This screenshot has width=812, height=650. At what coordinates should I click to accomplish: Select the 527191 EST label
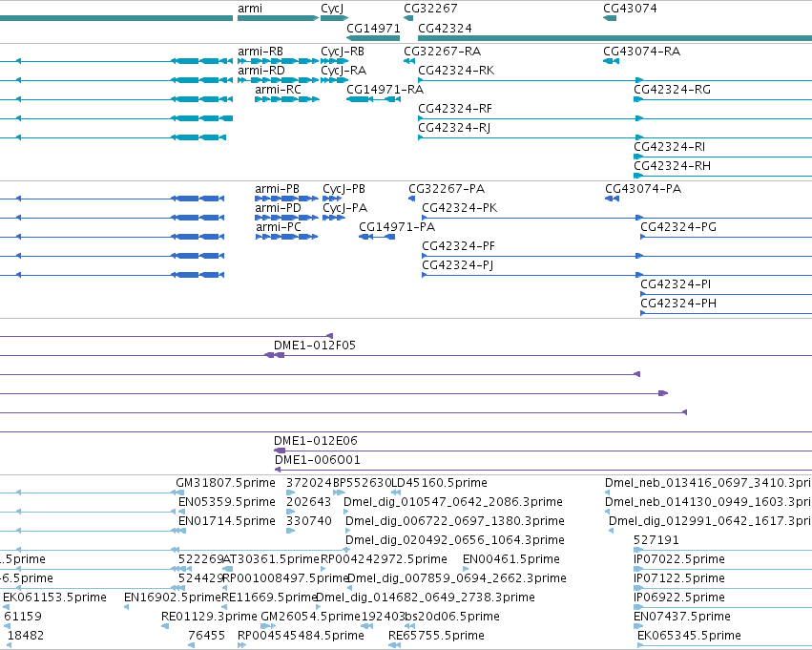point(656,541)
